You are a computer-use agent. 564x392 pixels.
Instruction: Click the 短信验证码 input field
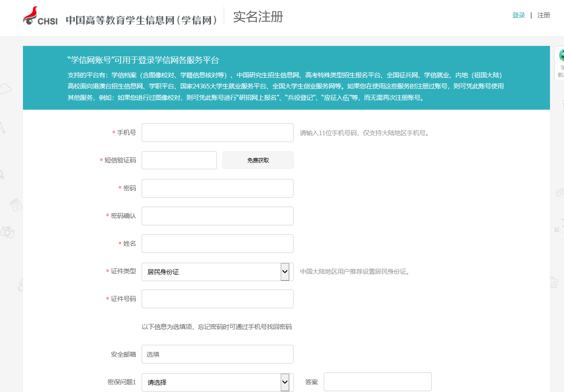pyautogui.click(x=179, y=160)
